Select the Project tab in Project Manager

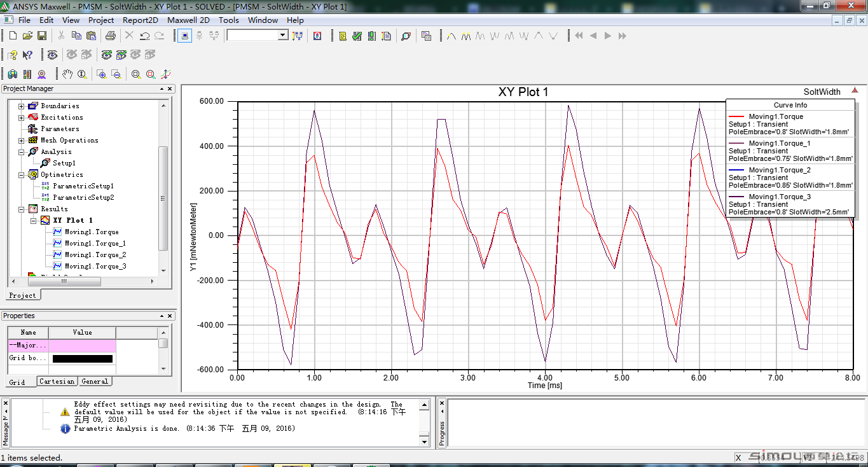point(22,295)
